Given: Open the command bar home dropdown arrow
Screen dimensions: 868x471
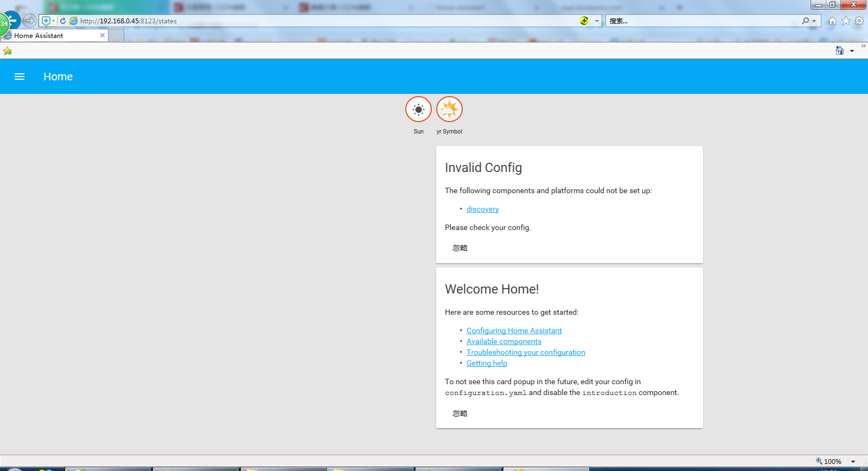Looking at the screenshot, I should click(852, 51).
